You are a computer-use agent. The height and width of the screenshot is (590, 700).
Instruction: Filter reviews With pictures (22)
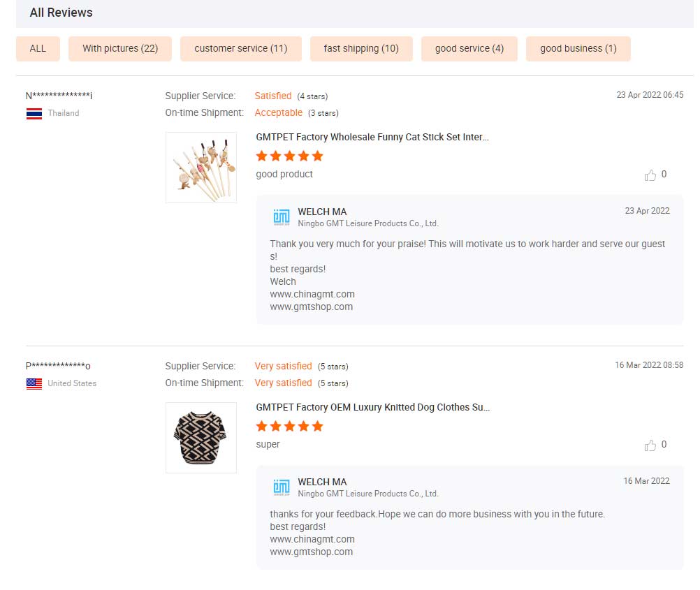pyautogui.click(x=120, y=49)
